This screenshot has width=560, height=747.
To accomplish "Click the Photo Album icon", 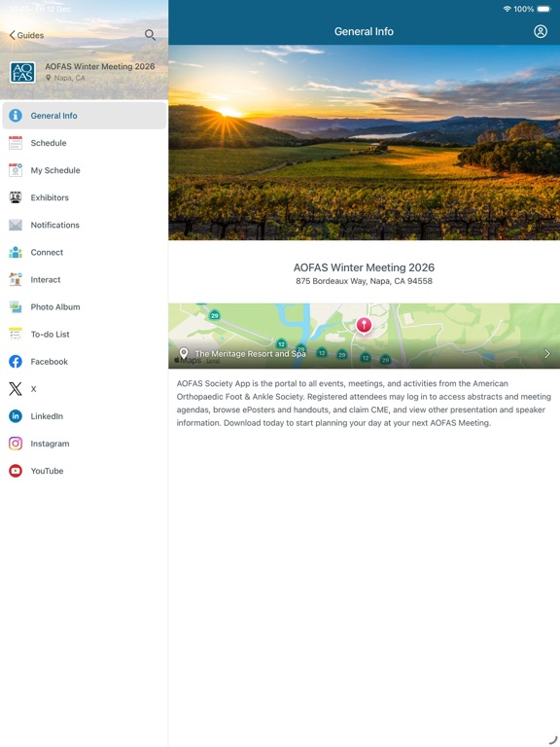I will point(16,306).
